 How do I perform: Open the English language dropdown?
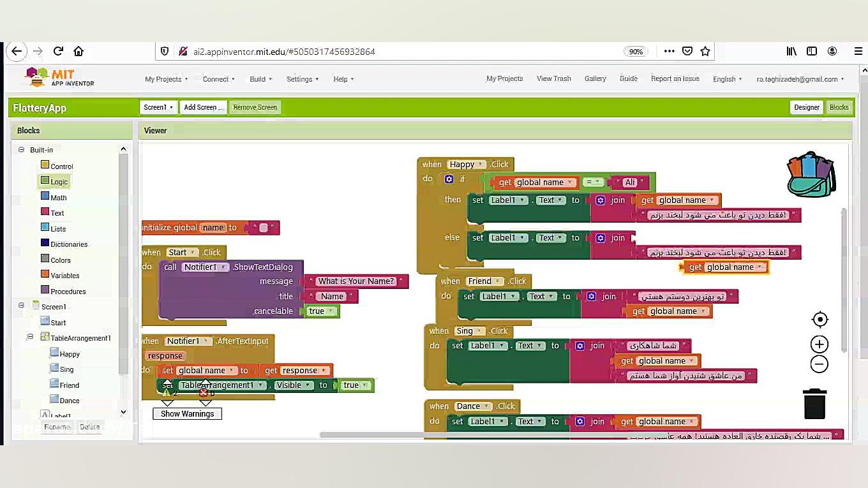click(728, 79)
